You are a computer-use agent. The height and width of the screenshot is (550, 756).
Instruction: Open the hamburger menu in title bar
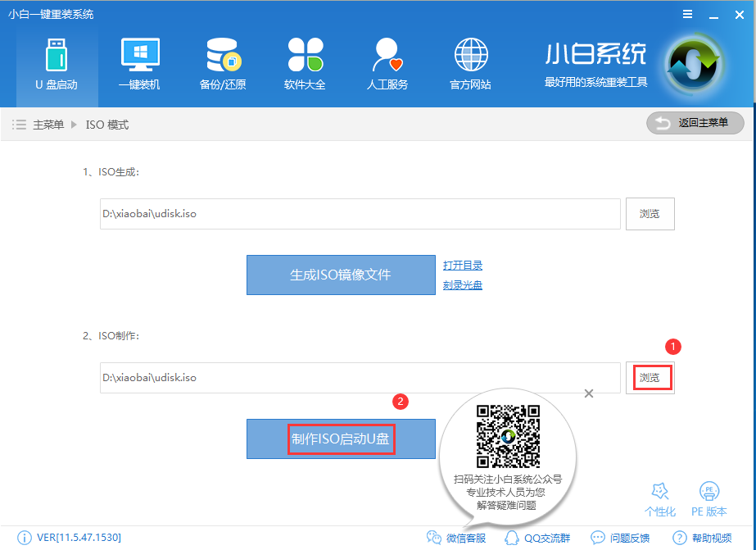687,15
